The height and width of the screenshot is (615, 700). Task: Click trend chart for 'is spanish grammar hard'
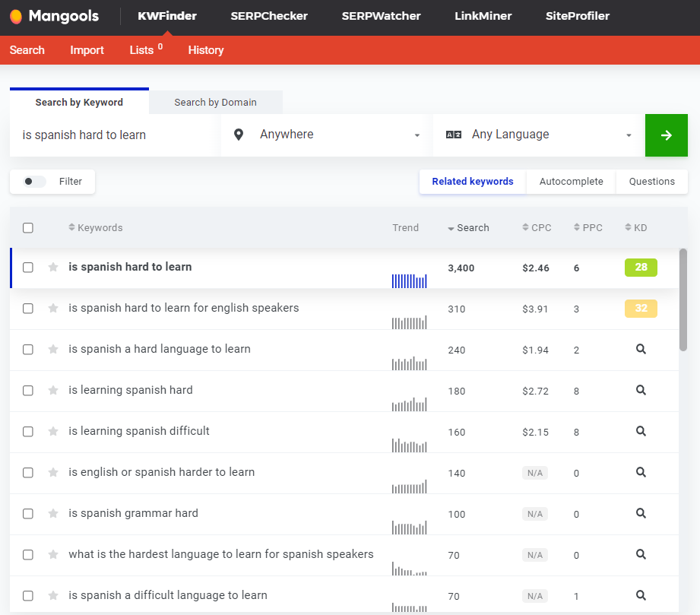[410, 527]
